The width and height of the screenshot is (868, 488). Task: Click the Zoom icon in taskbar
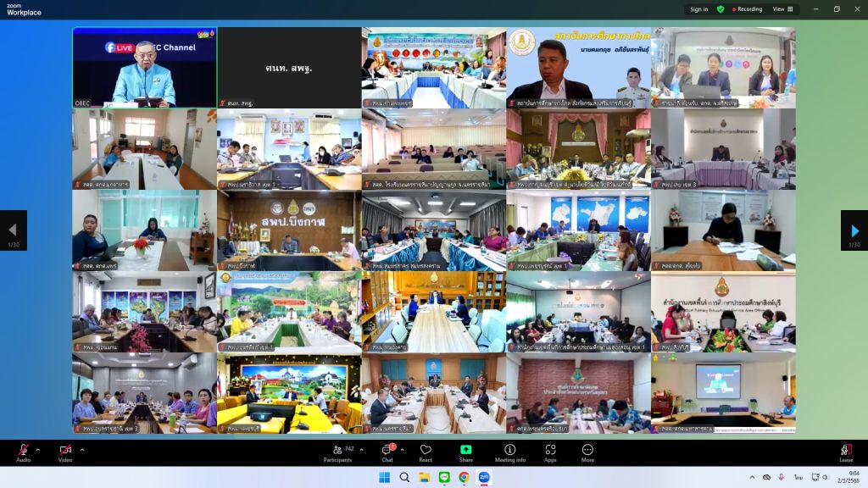pyautogui.click(x=484, y=477)
